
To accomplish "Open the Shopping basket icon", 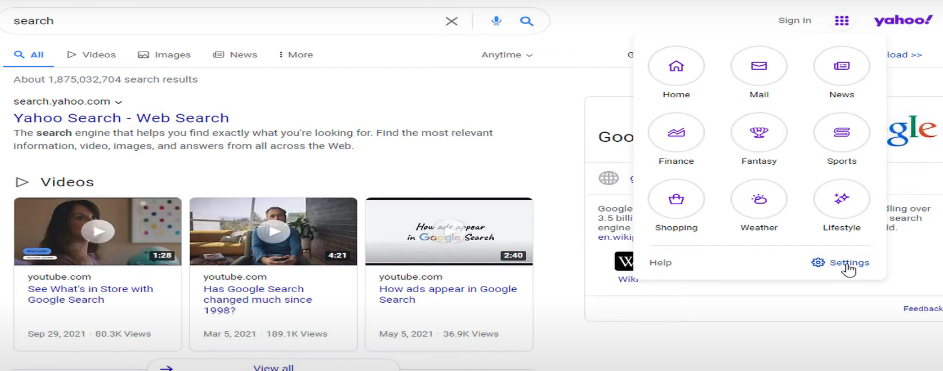I will click(676, 199).
